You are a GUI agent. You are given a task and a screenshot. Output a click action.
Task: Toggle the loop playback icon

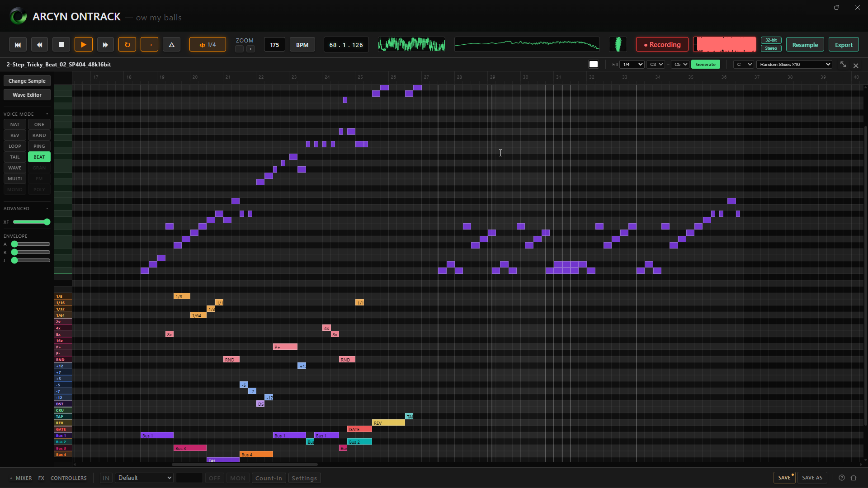(x=127, y=45)
